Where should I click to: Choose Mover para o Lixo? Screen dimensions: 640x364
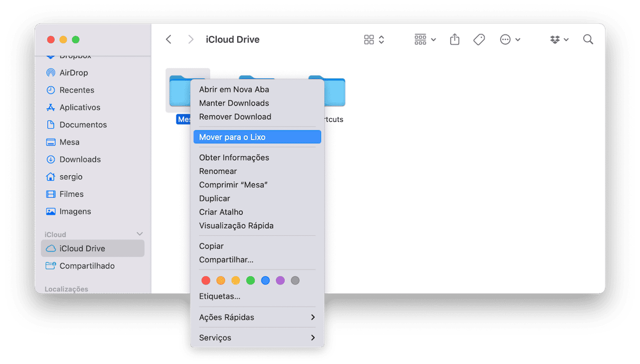[x=257, y=137]
